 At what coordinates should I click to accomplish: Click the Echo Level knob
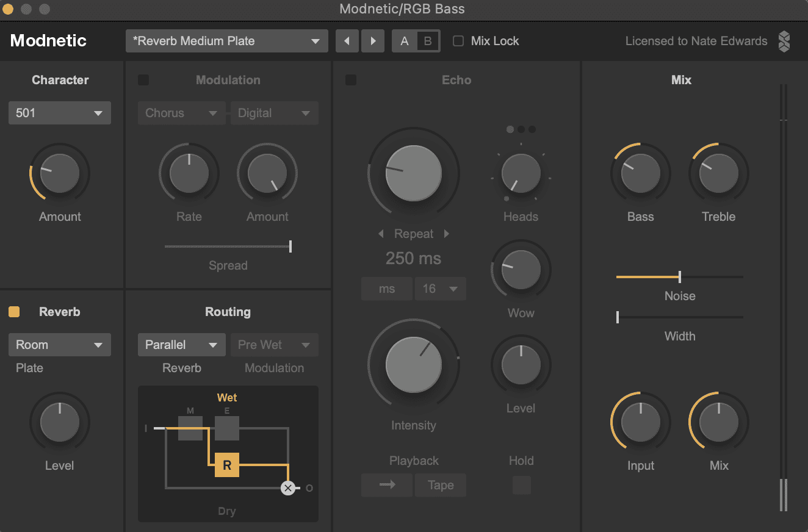tap(521, 365)
